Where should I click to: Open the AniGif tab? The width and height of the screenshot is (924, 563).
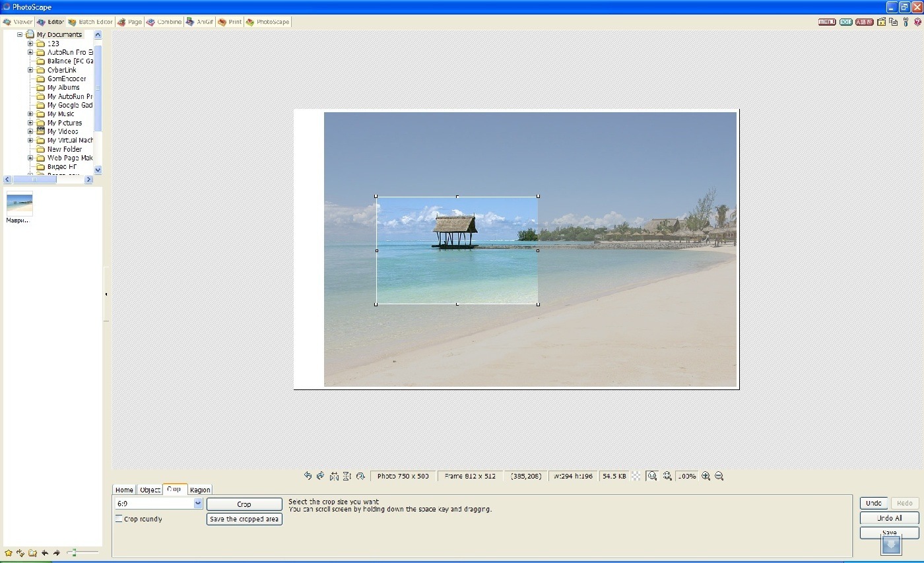[200, 22]
